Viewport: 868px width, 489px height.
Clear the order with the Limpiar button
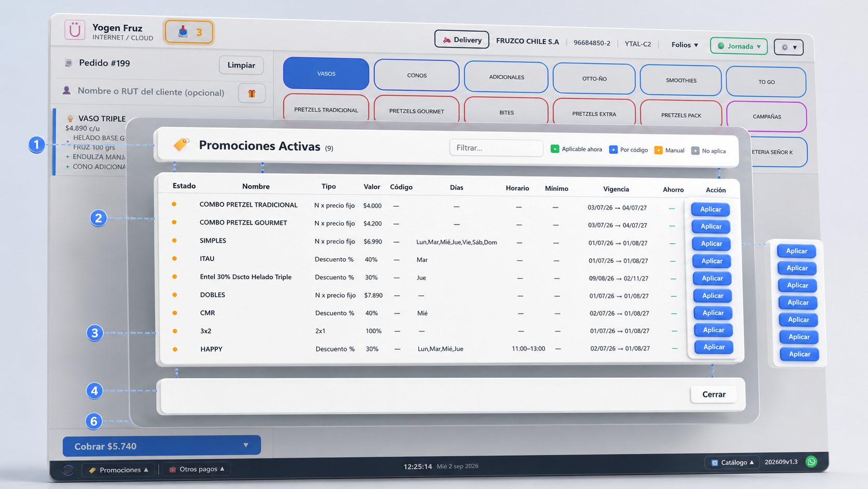pos(241,65)
